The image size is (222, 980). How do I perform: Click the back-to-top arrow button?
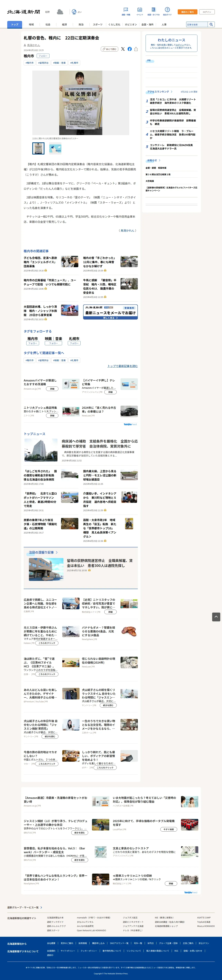coord(216,617)
